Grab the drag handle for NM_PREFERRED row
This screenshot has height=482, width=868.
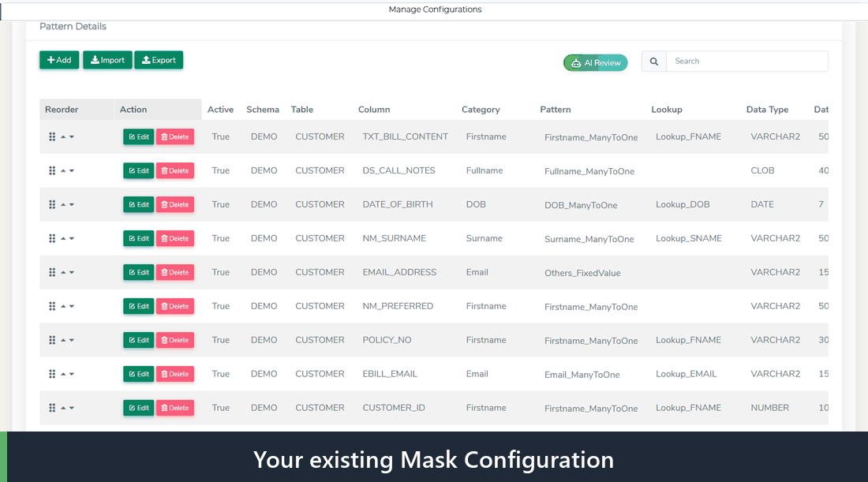pos(52,306)
